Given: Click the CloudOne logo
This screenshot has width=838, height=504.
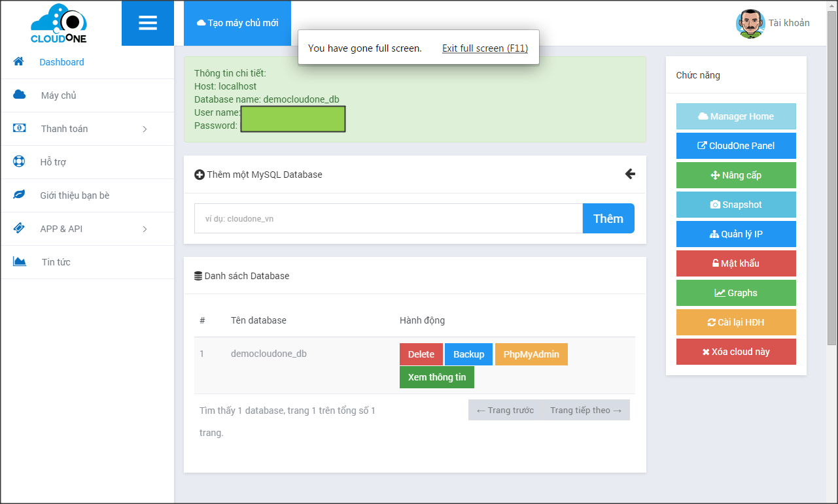Looking at the screenshot, I should (59, 24).
